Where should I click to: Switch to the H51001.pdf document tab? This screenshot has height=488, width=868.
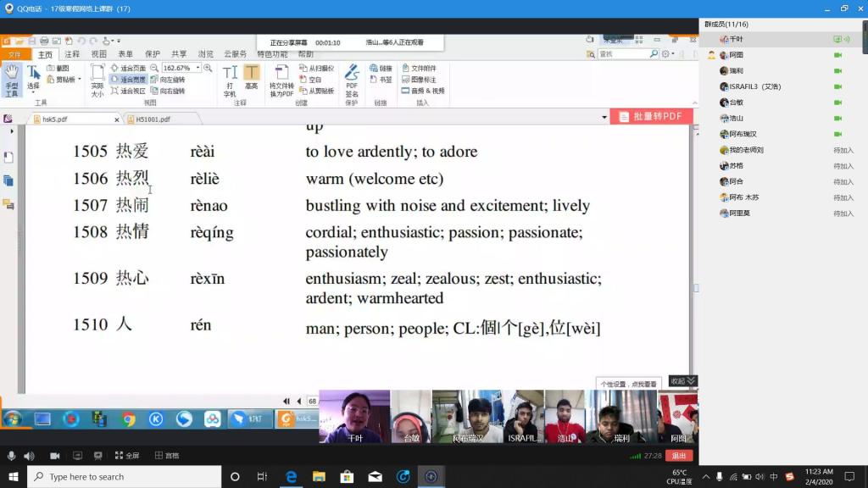pyautogui.click(x=153, y=119)
